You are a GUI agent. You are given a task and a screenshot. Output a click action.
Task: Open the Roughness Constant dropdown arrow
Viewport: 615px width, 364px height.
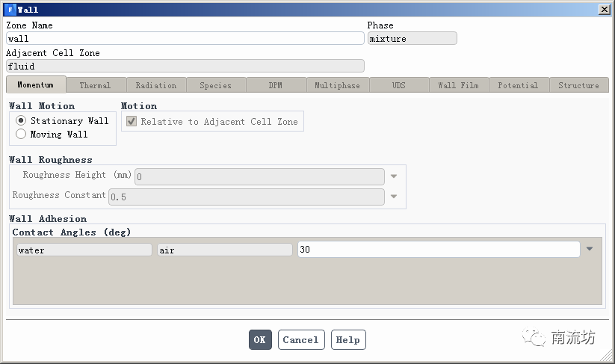point(394,196)
